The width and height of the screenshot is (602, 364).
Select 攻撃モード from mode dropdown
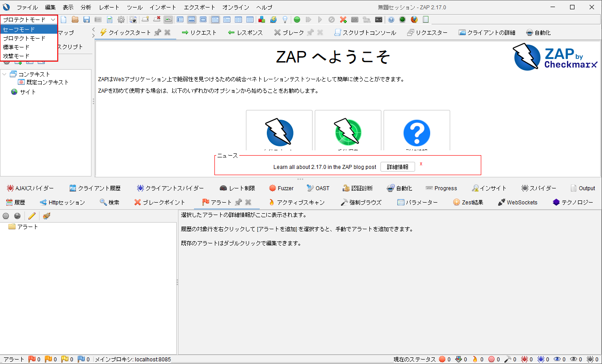pos(29,56)
